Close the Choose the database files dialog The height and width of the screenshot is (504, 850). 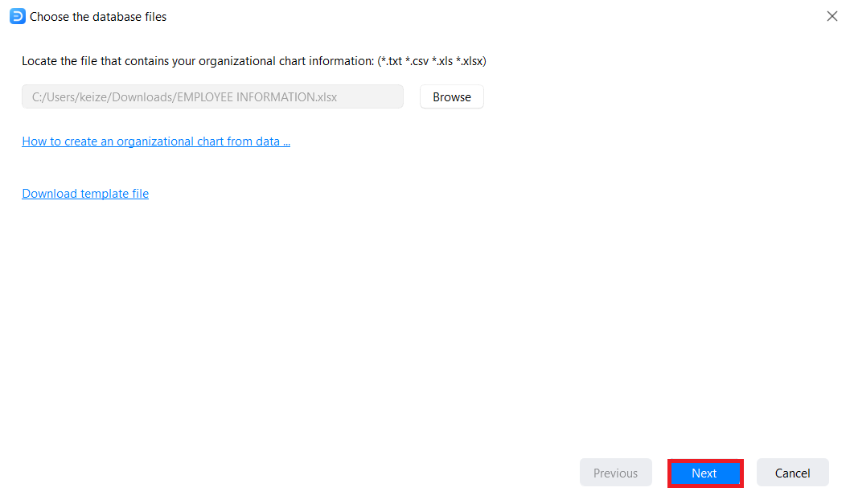[x=832, y=16]
